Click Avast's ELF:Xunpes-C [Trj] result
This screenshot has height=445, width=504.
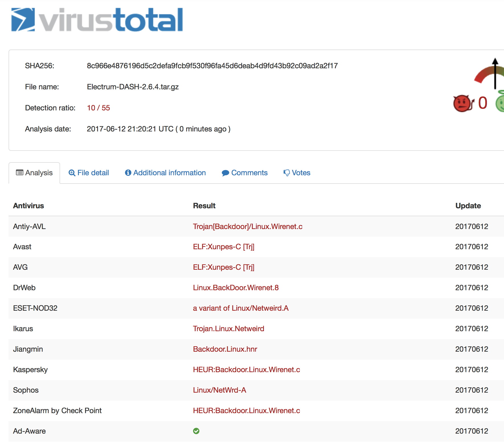coord(224,247)
